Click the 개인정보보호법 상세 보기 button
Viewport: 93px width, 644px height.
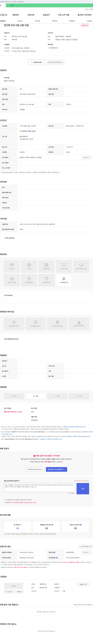click(35, 470)
